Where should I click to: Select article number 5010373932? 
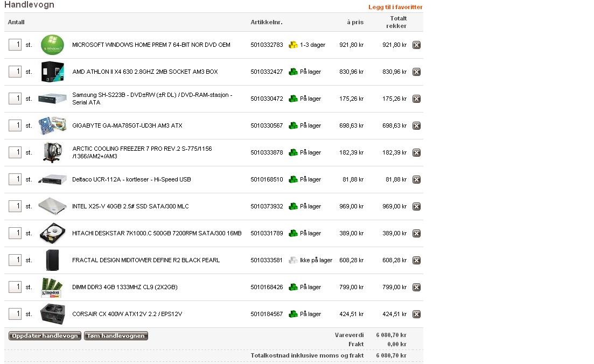pos(267,206)
